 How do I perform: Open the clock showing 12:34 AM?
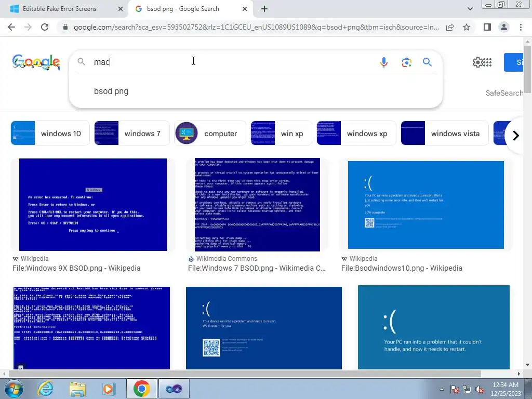click(x=505, y=389)
